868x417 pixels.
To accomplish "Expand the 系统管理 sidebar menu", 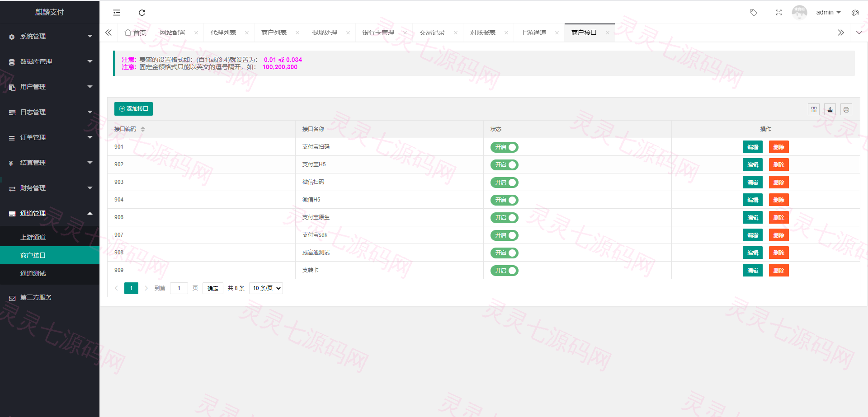I will click(x=50, y=36).
